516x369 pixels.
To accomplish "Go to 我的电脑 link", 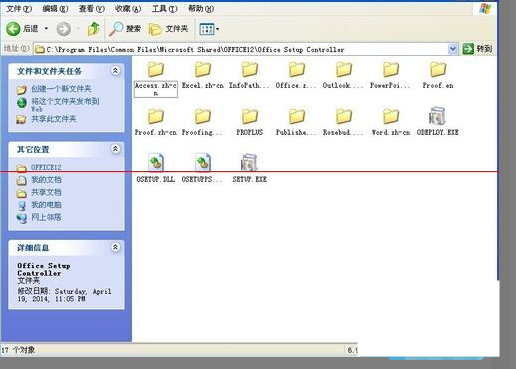I will [x=46, y=205].
